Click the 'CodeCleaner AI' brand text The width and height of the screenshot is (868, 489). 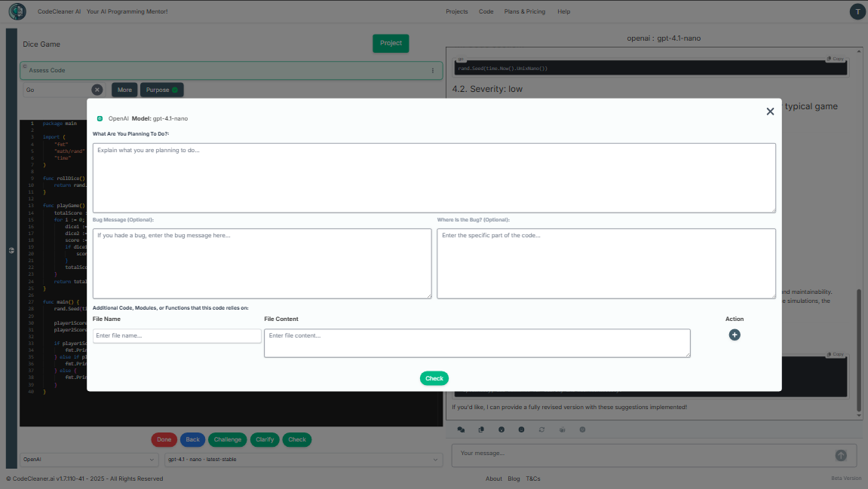pyautogui.click(x=60, y=11)
